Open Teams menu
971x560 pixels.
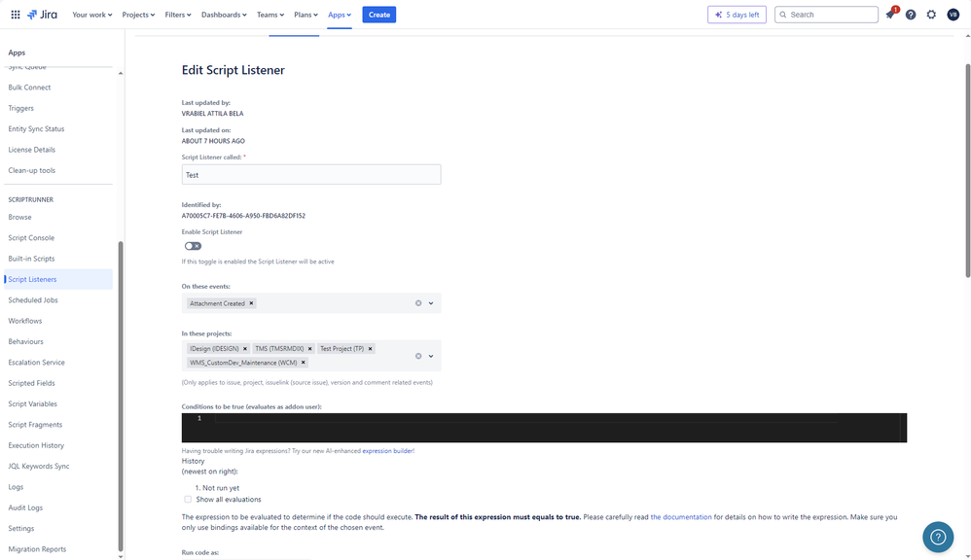pyautogui.click(x=270, y=15)
